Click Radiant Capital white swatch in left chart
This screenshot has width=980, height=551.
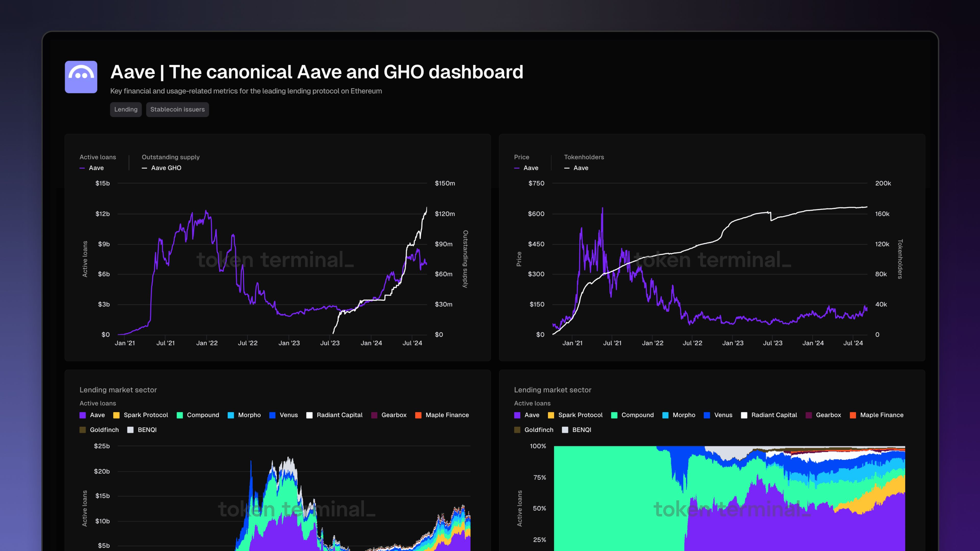point(309,415)
